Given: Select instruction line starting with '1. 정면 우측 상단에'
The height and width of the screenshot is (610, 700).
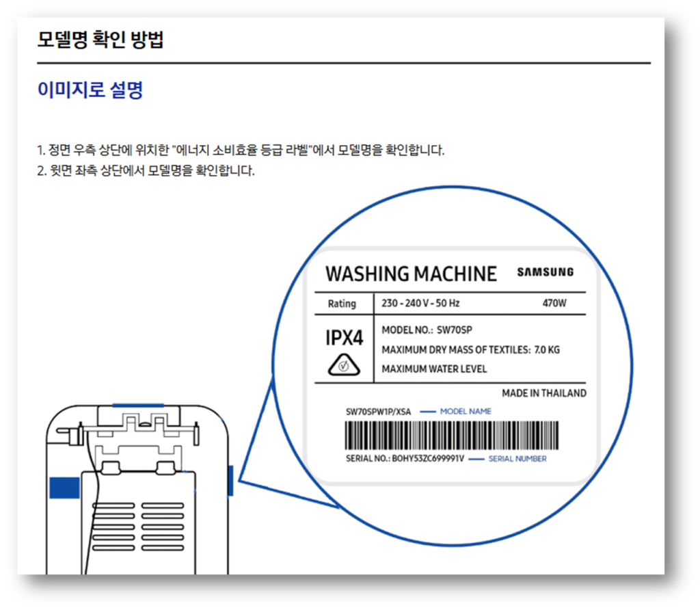Looking at the screenshot, I should click(x=241, y=150).
